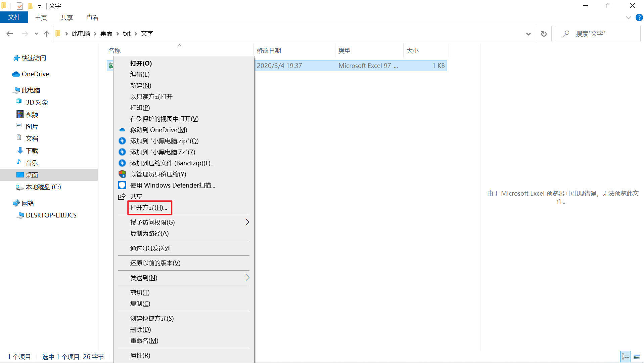Expand the 发送到(N) submenu arrow
Screen dimensions: 644x363
coord(247,278)
